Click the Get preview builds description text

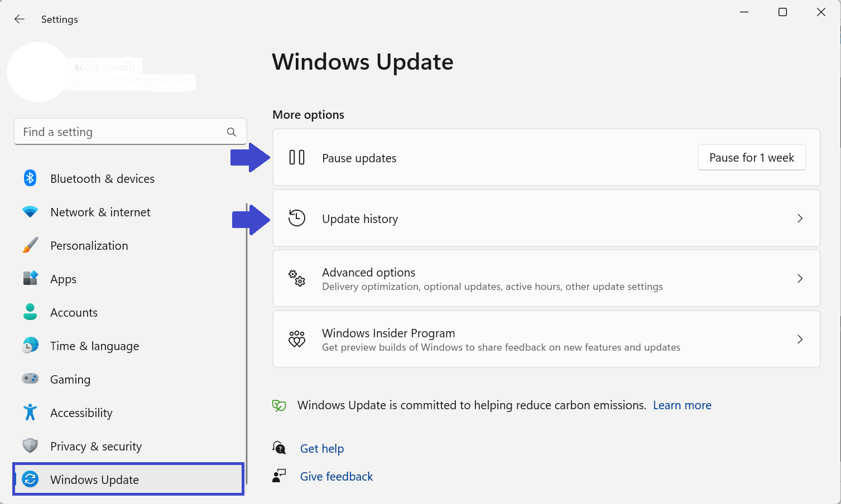[501, 347]
